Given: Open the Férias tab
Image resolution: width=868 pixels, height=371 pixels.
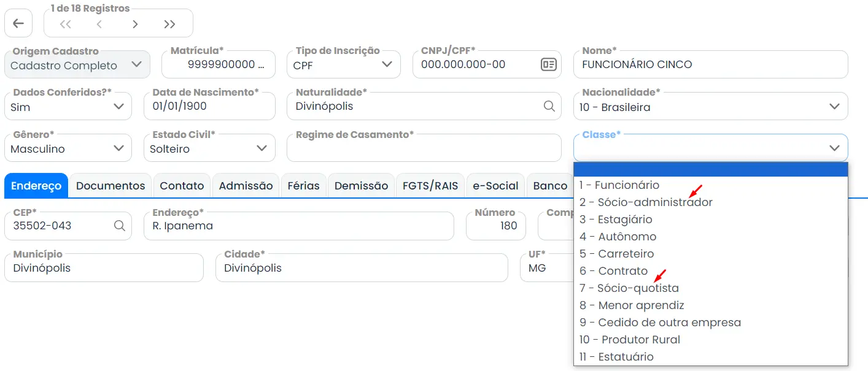Looking at the screenshot, I should click(x=303, y=186).
